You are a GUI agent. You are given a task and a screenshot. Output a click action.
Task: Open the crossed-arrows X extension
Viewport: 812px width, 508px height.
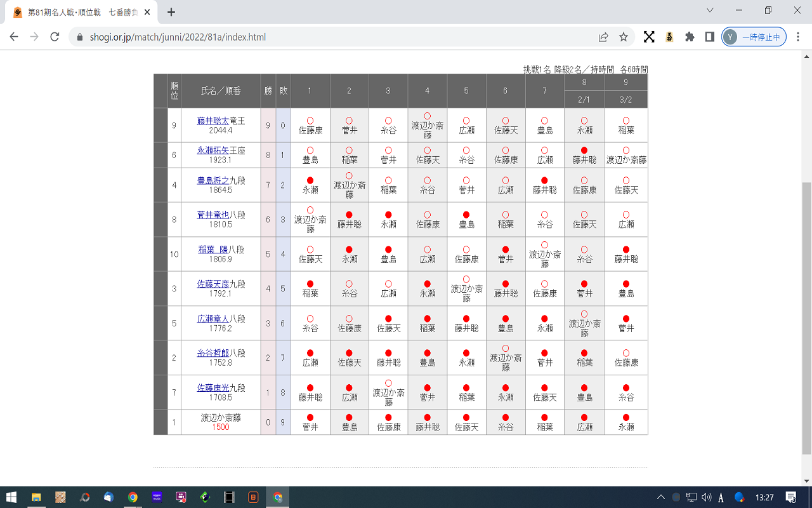click(649, 37)
